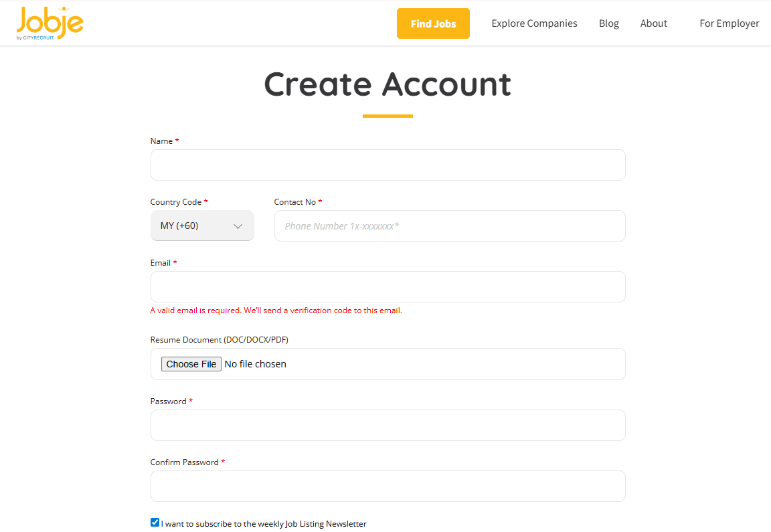771x532 pixels.
Task: Click the Contact No phone number field
Action: (x=450, y=226)
